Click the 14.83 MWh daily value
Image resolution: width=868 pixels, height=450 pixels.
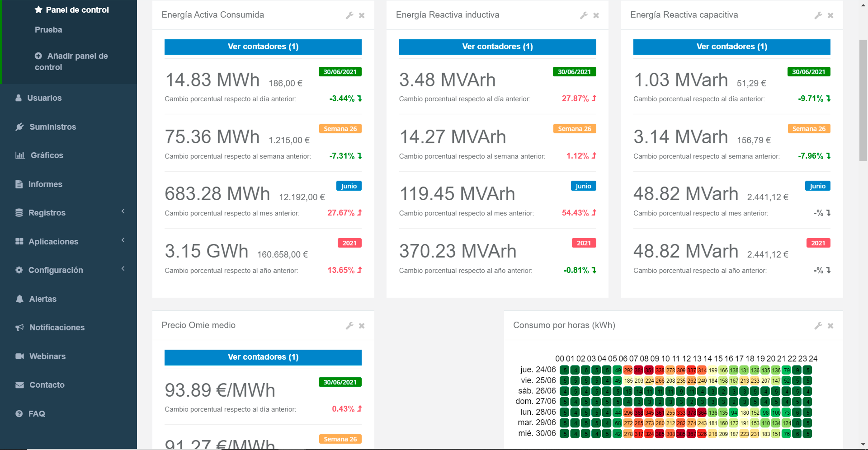coord(212,80)
